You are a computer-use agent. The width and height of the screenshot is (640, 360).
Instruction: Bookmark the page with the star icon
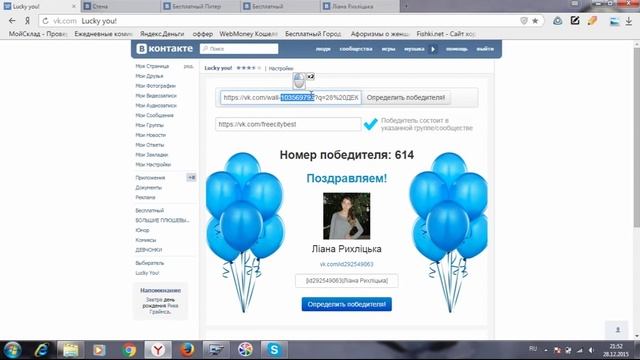point(535,21)
